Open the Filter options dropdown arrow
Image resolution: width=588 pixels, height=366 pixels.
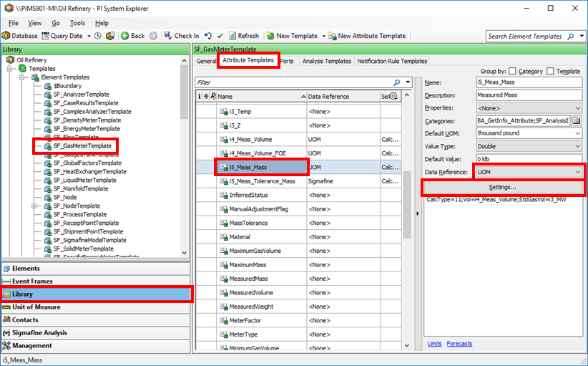tap(408, 82)
